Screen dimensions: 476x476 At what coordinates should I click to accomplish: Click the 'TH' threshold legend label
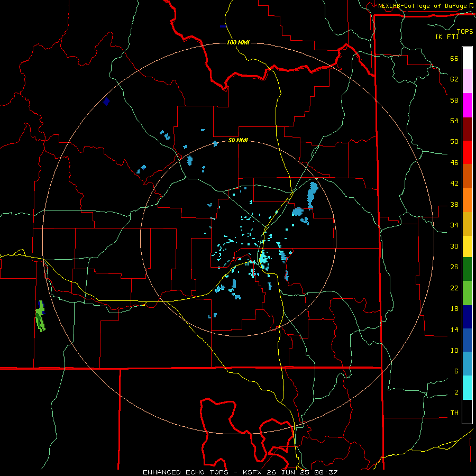tap(454, 413)
